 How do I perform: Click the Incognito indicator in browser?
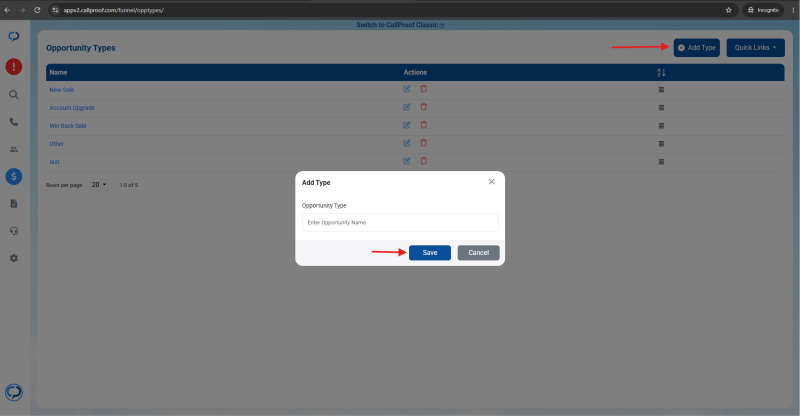(763, 10)
